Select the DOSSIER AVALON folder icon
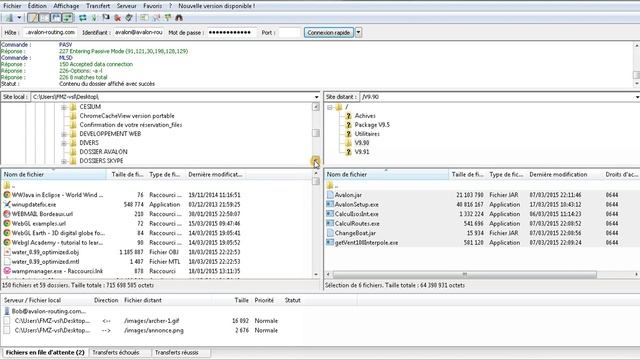640x360 pixels. click(x=73, y=152)
